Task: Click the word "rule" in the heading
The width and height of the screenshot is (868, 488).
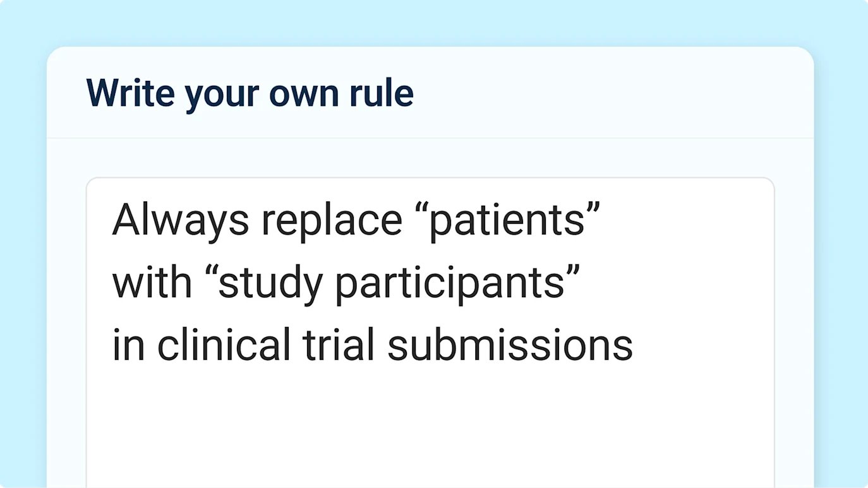Action: 381,93
